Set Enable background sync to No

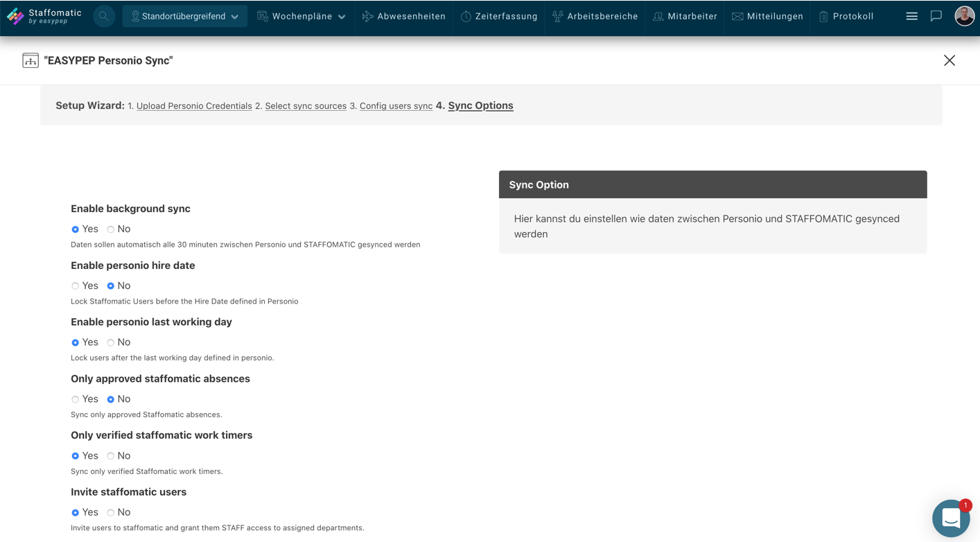point(111,229)
